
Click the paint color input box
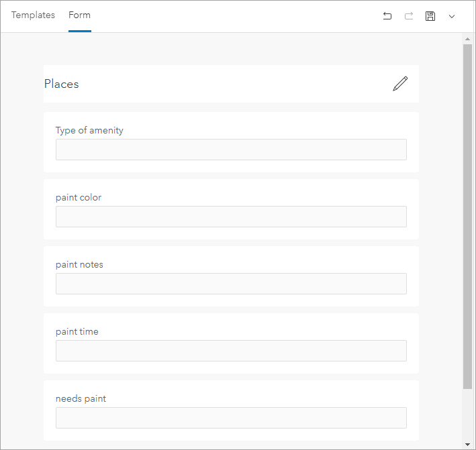(231, 217)
